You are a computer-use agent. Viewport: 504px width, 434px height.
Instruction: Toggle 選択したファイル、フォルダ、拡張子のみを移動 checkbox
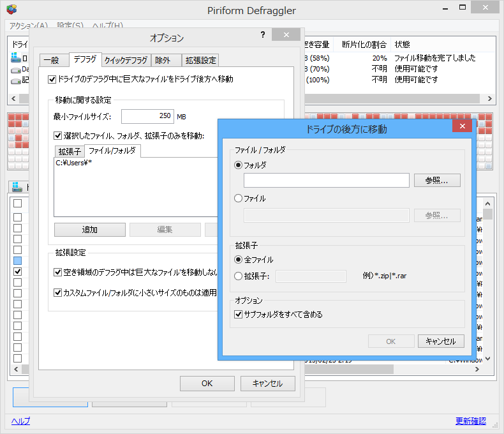click(x=57, y=136)
